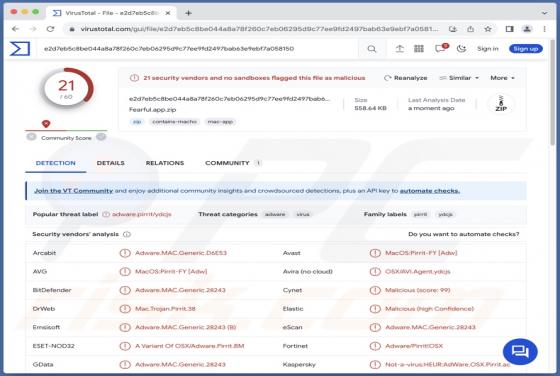Click the browser download page icon
The height and width of the screenshot is (376, 560).
pos(453,29)
